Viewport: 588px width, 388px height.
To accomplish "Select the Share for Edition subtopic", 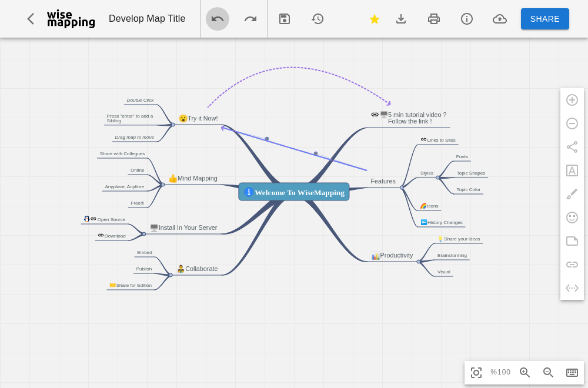I will tap(131, 285).
